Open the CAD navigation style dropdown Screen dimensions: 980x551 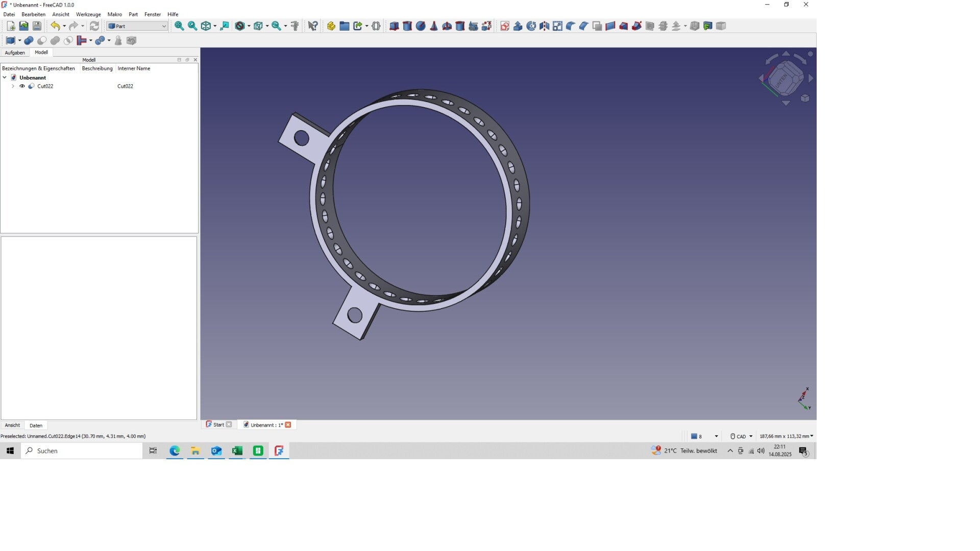click(x=742, y=436)
